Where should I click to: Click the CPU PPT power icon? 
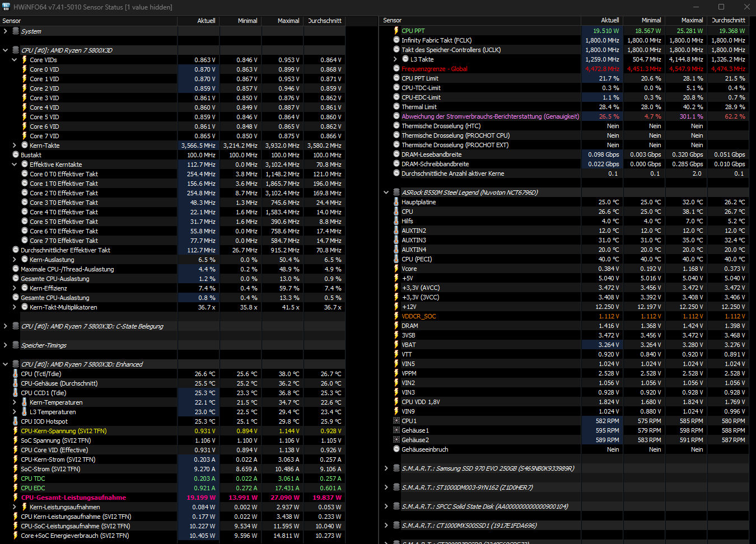[x=396, y=31]
